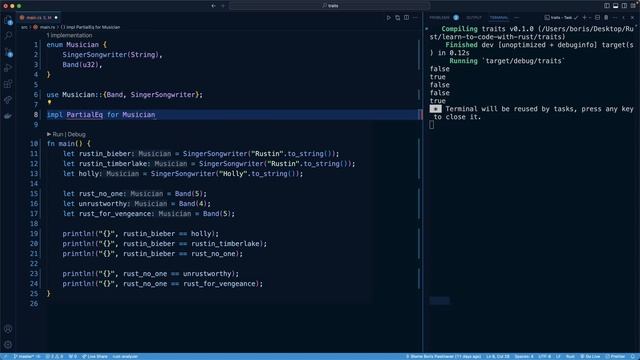The width and height of the screenshot is (640, 360).
Task: Open the Run and Debug view
Action: tap(8, 68)
